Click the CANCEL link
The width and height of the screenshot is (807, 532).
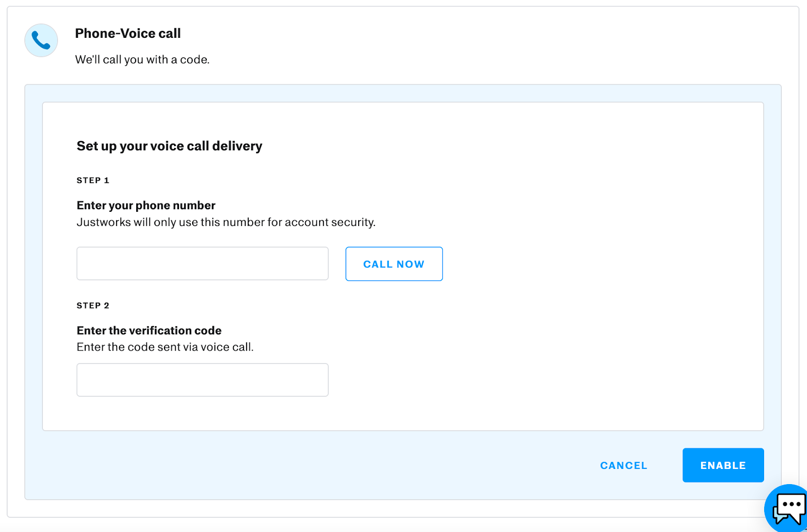tap(623, 465)
